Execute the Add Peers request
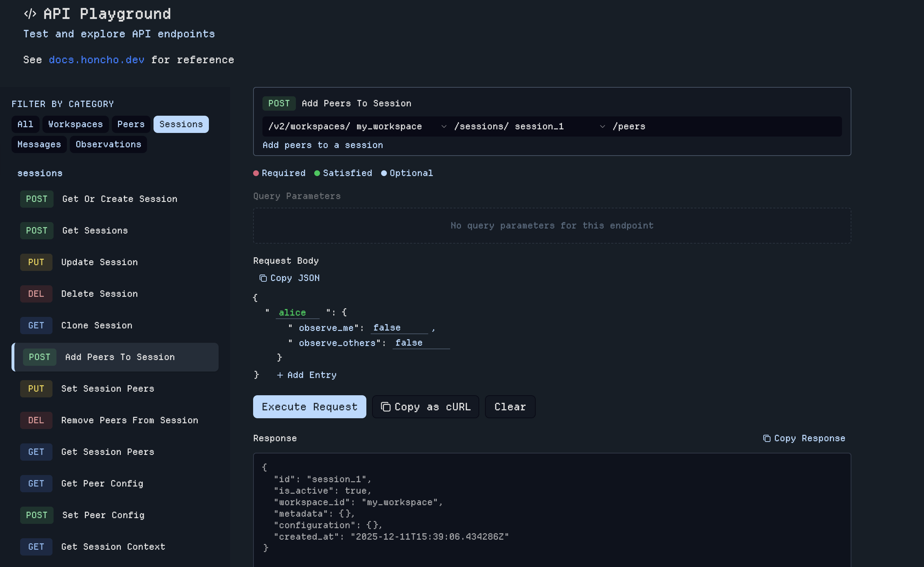The height and width of the screenshot is (567, 924). pyautogui.click(x=310, y=406)
